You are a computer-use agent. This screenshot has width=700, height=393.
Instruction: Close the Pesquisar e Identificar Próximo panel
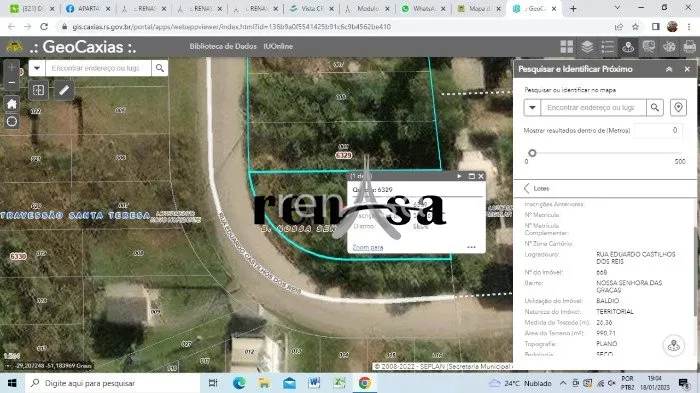pos(687,69)
